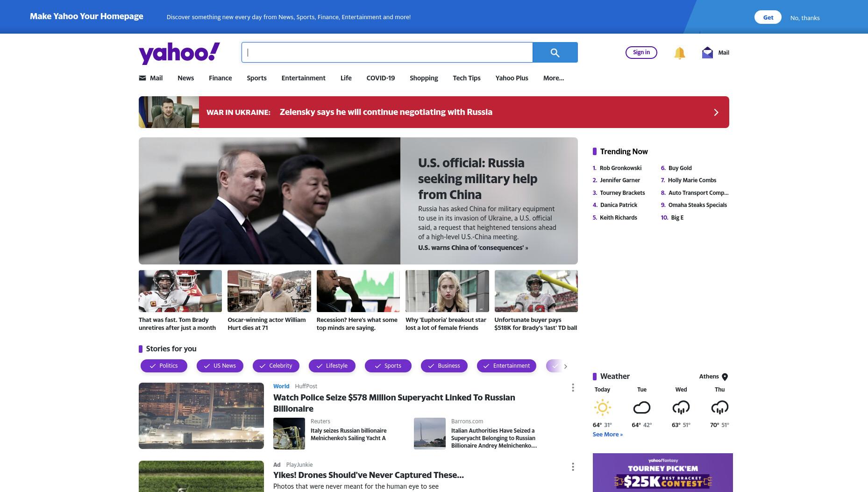
Task: Open the Shopping section
Action: pos(424,78)
